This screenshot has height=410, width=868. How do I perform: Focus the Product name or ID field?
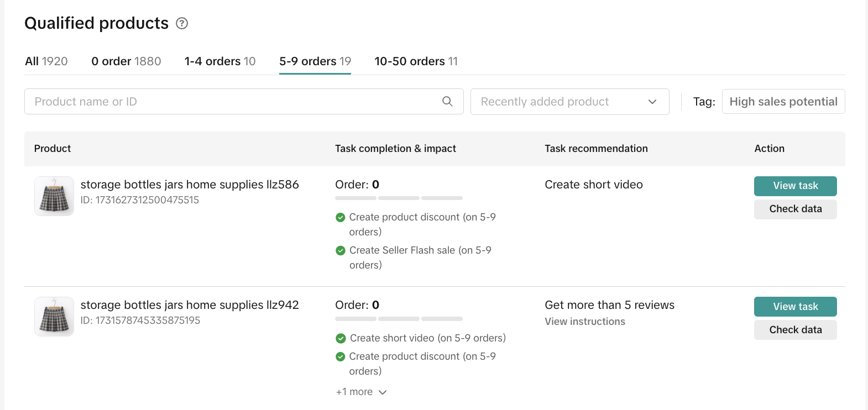coord(232,102)
